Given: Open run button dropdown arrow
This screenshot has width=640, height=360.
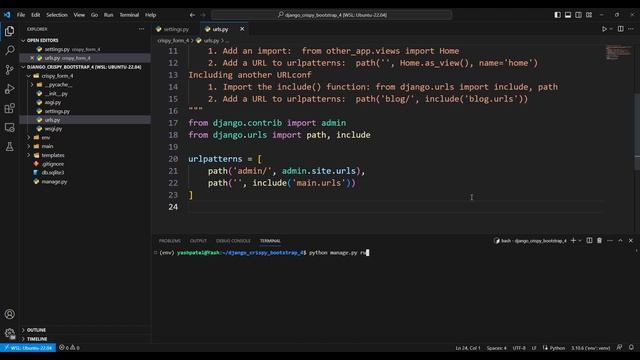Looking at the screenshot, I should (611, 29).
